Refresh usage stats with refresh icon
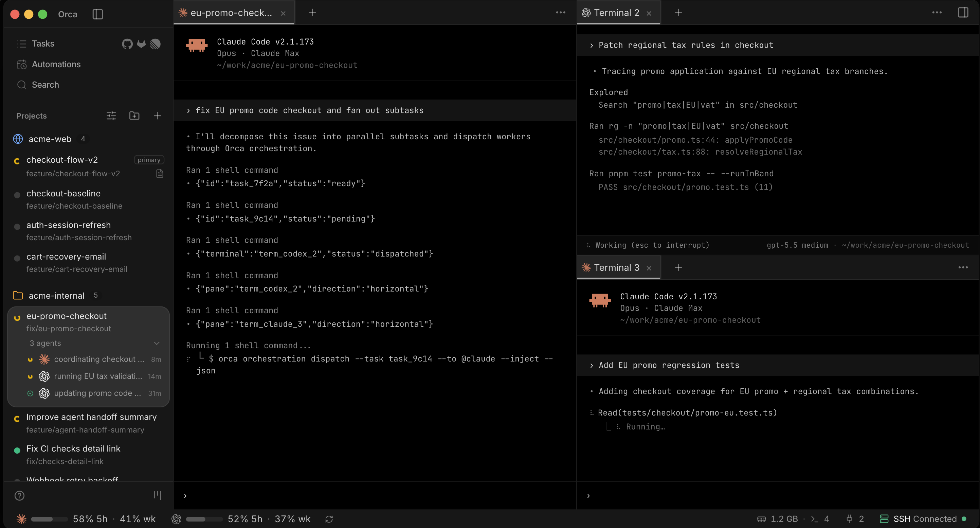 tap(329, 519)
